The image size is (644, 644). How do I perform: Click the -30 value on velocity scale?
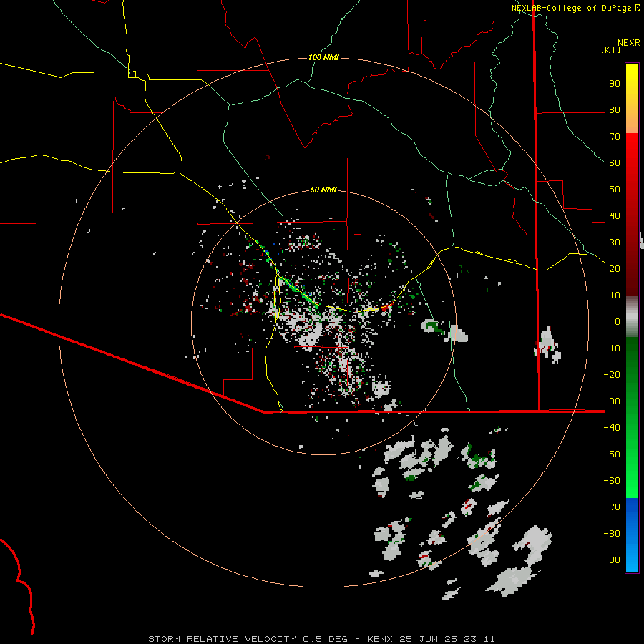612,401
